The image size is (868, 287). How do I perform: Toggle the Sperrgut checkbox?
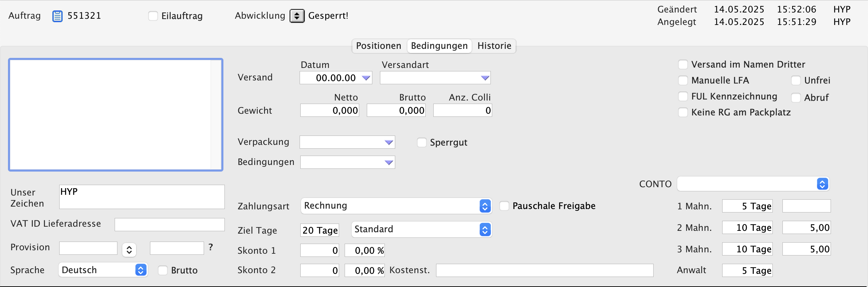[x=422, y=142]
